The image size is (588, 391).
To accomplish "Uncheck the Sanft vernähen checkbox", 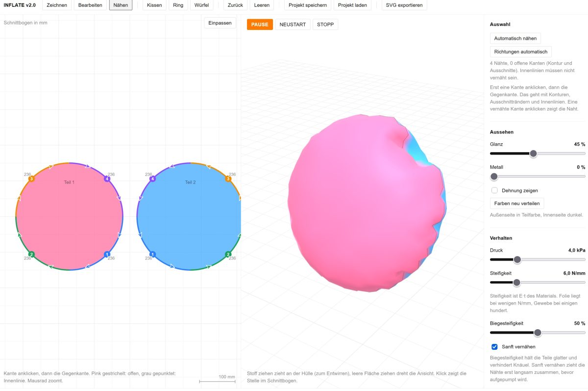I will coord(494,347).
